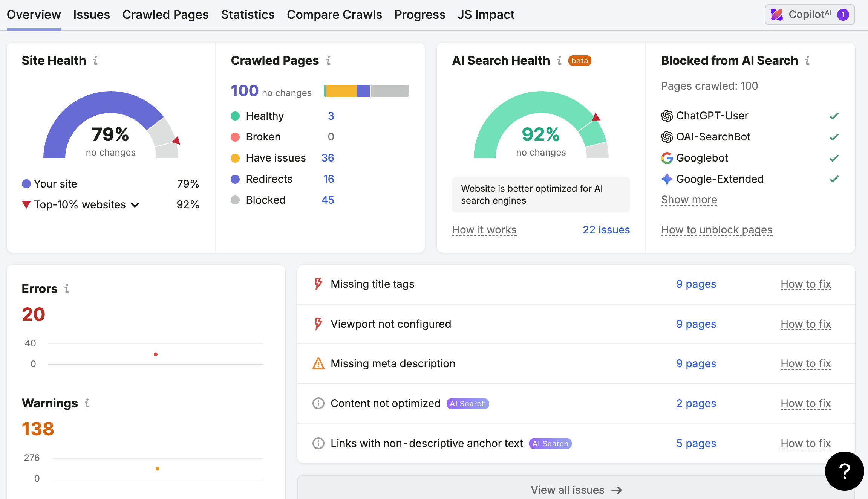Click the Blocked pages count 45
This screenshot has width=868, height=499.
(328, 200)
